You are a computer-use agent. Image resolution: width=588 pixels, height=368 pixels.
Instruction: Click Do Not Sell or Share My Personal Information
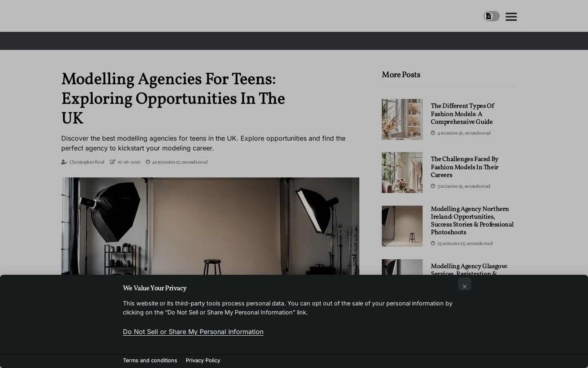coord(193,332)
